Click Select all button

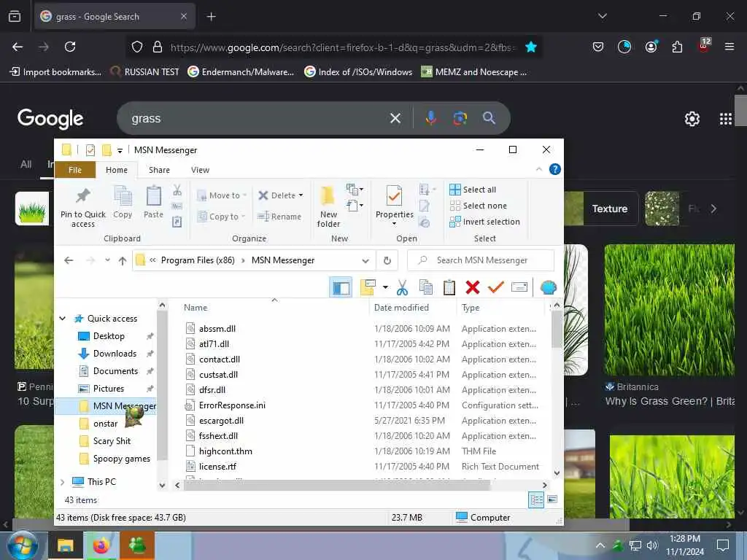473,190
